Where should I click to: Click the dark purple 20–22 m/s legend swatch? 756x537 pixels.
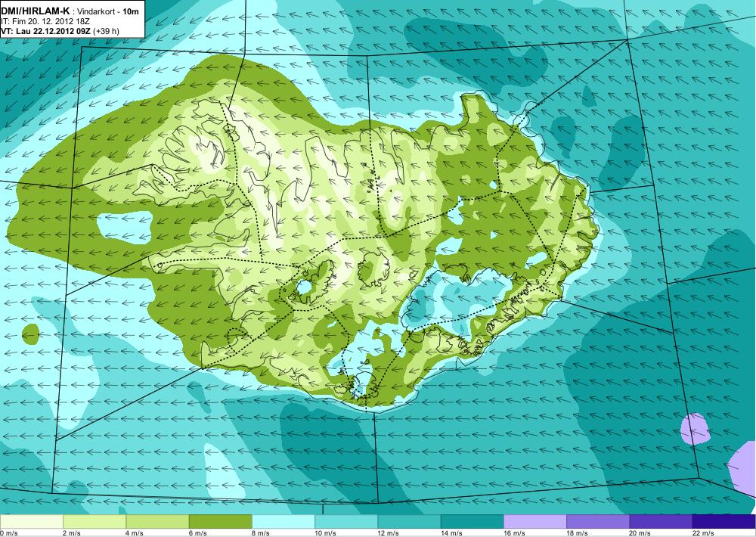(661, 521)
